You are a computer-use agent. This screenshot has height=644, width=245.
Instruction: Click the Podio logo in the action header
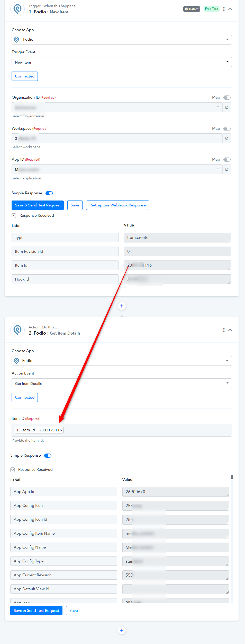tap(17, 330)
